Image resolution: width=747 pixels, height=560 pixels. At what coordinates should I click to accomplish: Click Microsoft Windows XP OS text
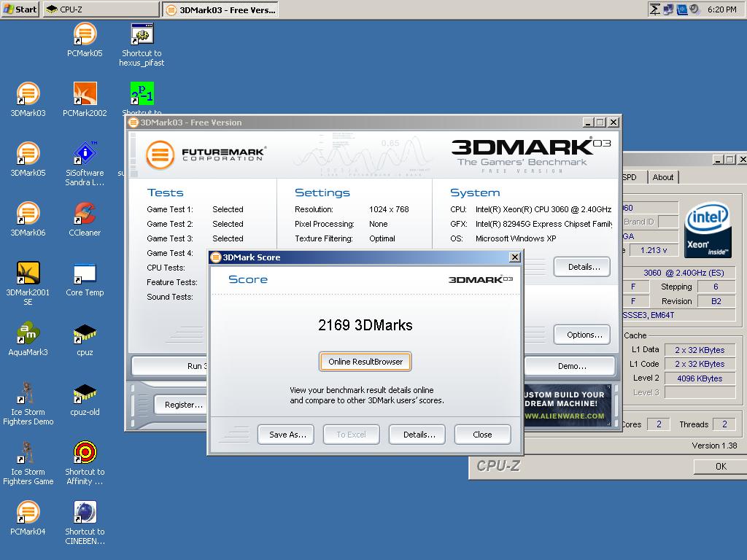[x=516, y=238]
